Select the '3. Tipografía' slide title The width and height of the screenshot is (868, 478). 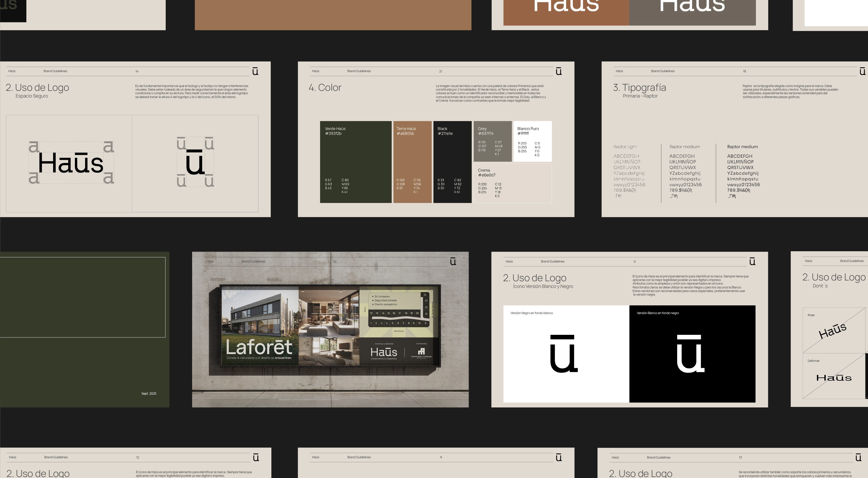(639, 88)
